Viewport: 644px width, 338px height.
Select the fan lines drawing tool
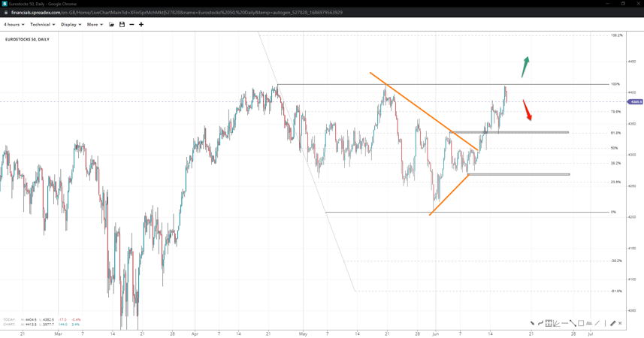tap(557, 323)
